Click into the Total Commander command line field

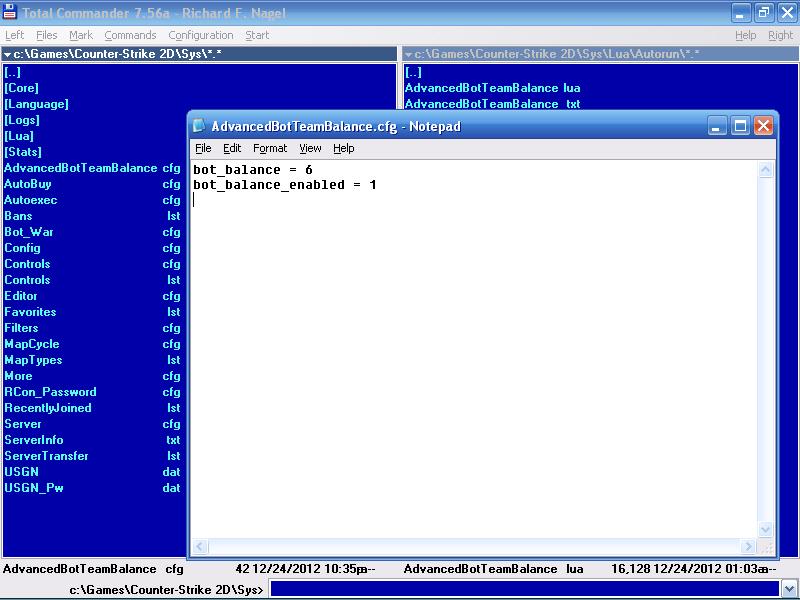click(x=524, y=589)
